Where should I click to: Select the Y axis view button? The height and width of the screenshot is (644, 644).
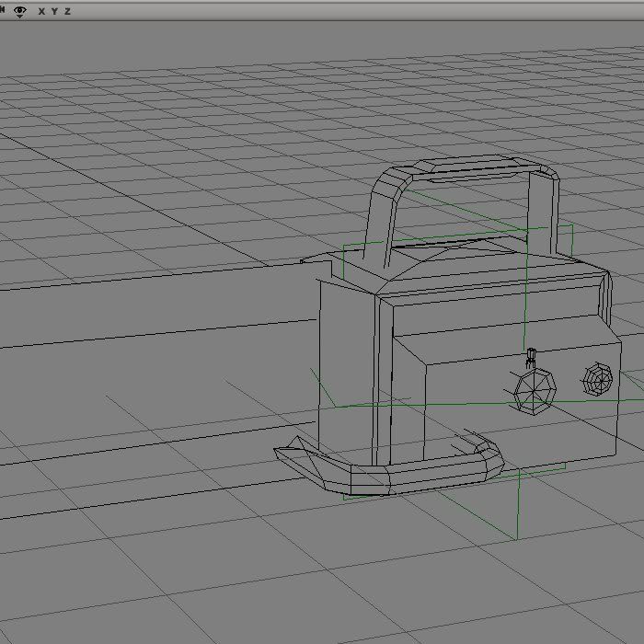54,11
